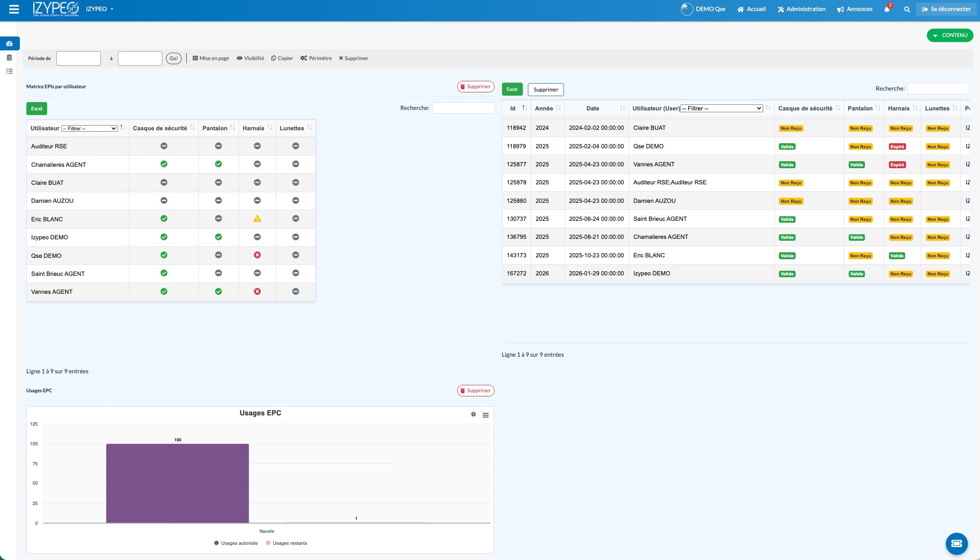Image resolution: width=980 pixels, height=560 pixels.
Task: Open the chat widget button
Action: click(956, 543)
